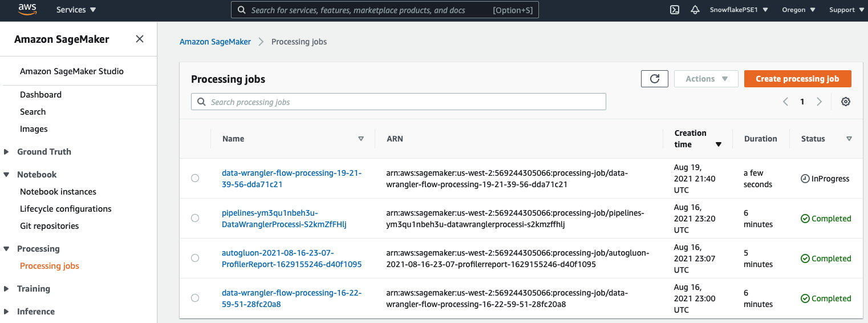Image resolution: width=868 pixels, height=323 pixels.
Task: Click the AWS logo home icon
Action: [x=27, y=9]
